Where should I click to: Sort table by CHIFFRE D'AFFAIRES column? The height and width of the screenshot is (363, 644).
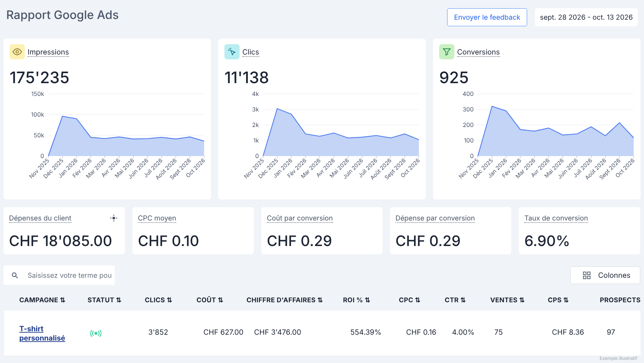(x=284, y=300)
